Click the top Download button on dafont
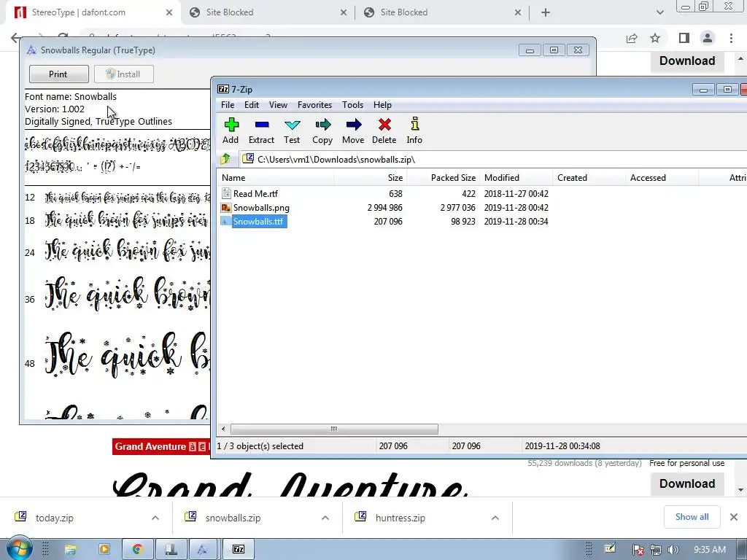The image size is (747, 560). (687, 61)
